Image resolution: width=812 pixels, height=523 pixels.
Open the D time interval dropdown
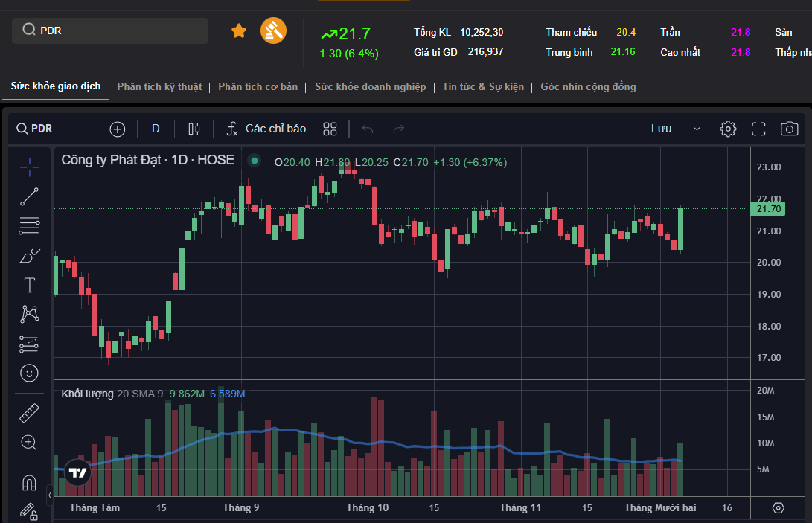156,129
